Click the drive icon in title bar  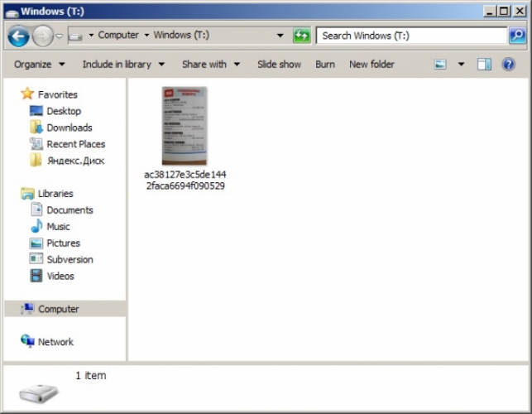pos(12,12)
